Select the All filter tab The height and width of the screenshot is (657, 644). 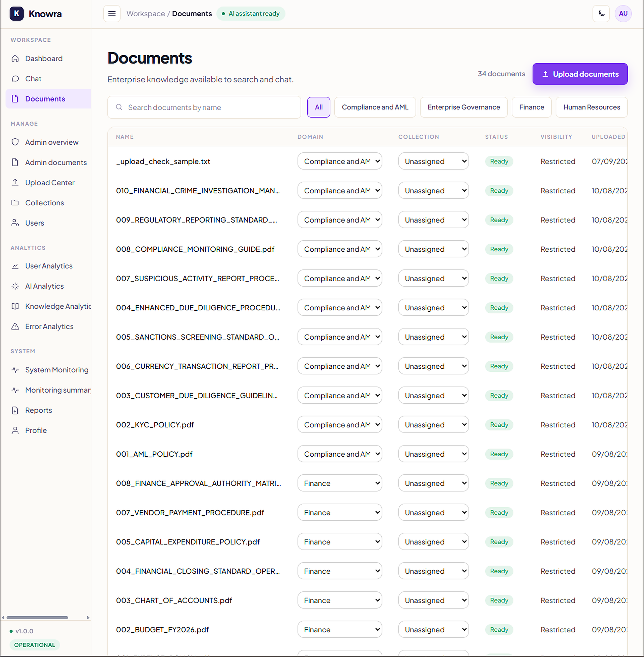319,107
